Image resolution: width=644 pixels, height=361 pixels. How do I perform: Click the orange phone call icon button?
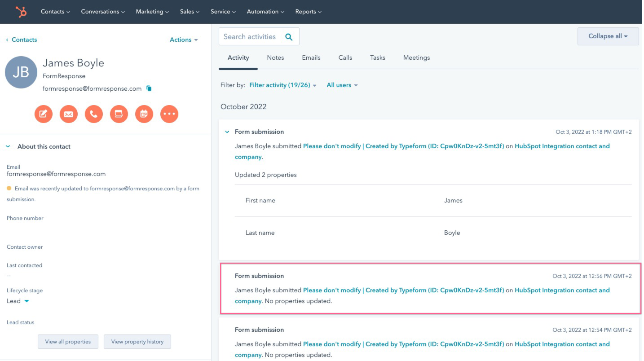94,114
